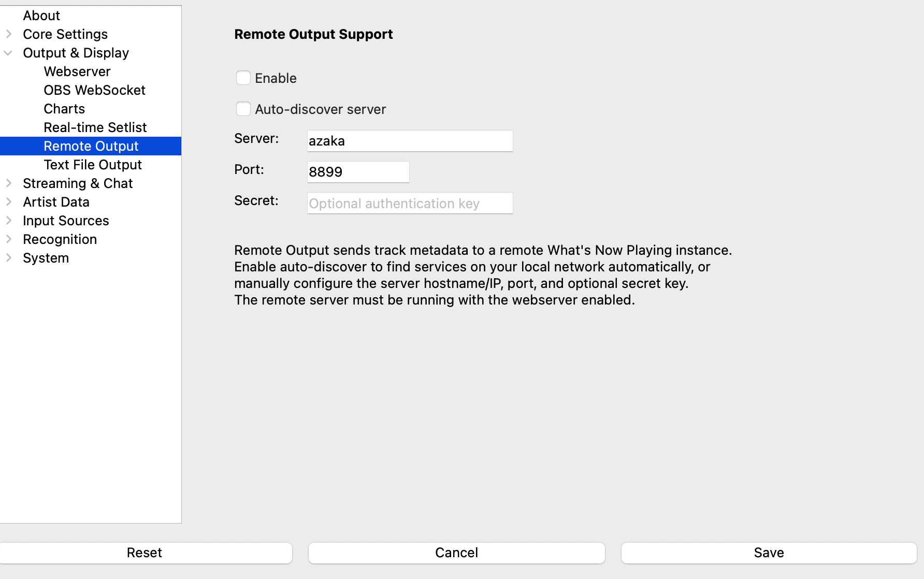924x579 pixels.
Task: Open Text File Output settings
Action: pos(93,165)
